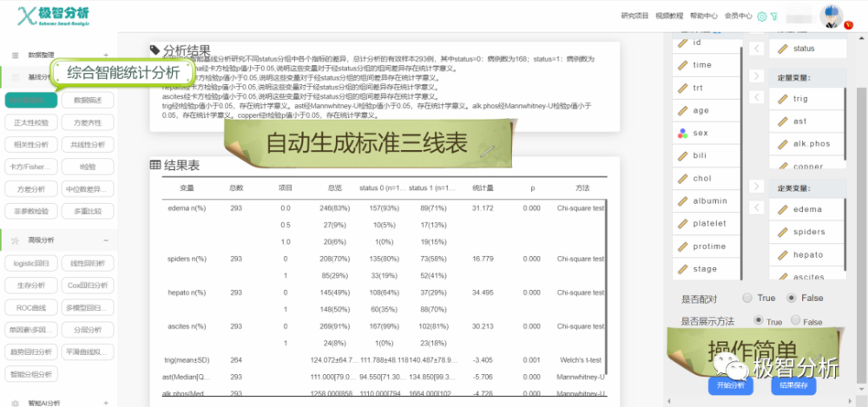Click the 结果保存 button

coord(793,385)
